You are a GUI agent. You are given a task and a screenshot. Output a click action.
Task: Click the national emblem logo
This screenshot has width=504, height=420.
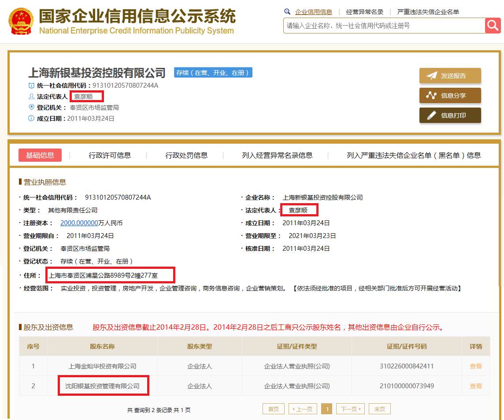coord(21,21)
